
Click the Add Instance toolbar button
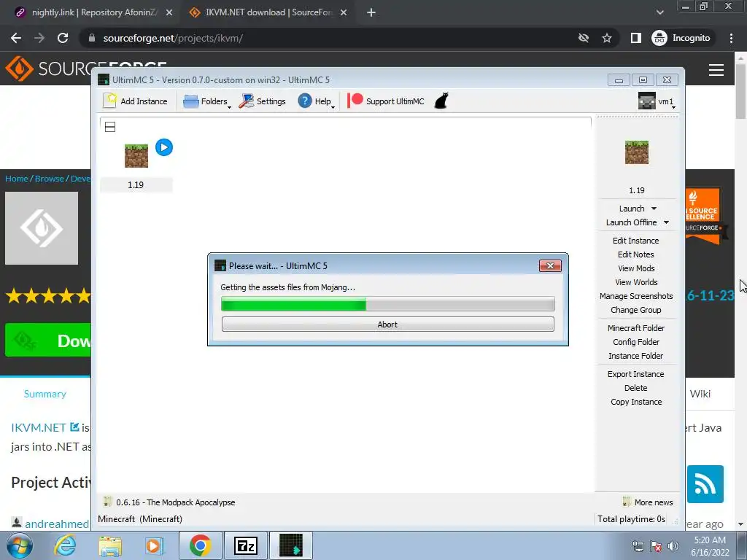pyautogui.click(x=135, y=101)
